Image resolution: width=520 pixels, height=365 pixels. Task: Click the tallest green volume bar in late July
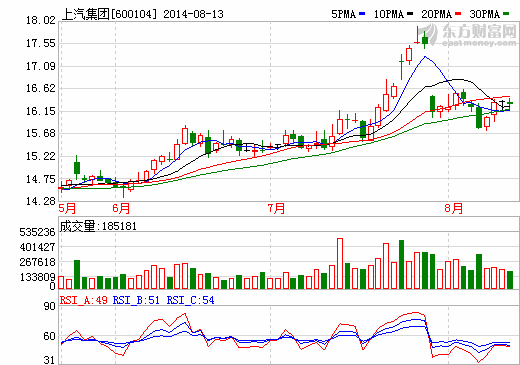coord(402,264)
